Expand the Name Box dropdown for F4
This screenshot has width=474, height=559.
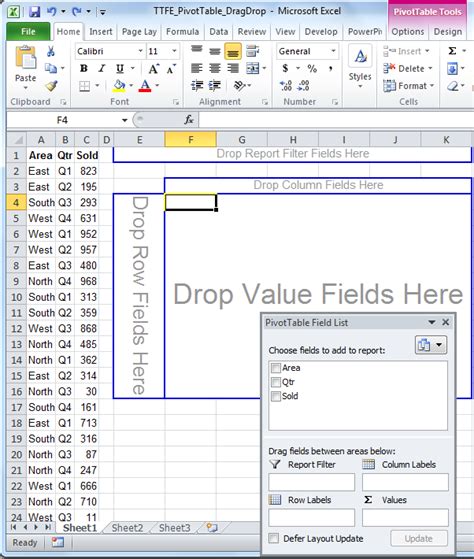(x=124, y=120)
